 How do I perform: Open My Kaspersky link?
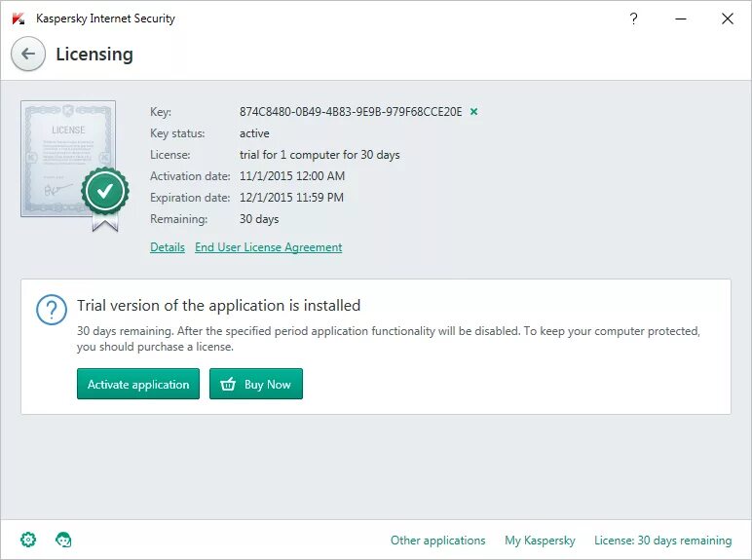540,541
